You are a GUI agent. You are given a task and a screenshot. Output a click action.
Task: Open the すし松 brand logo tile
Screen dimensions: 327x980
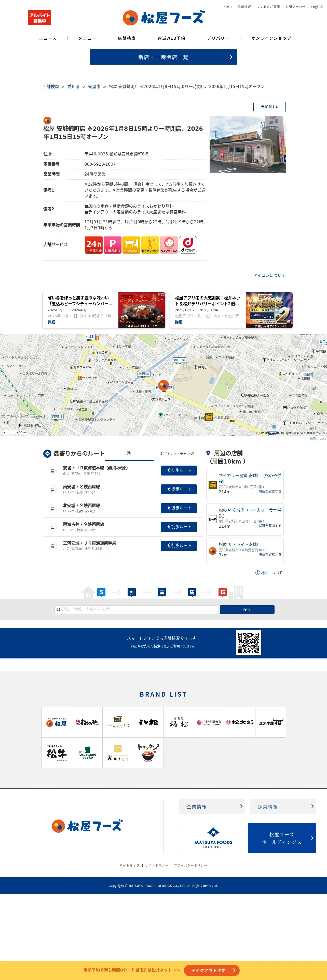pyautogui.click(x=148, y=722)
